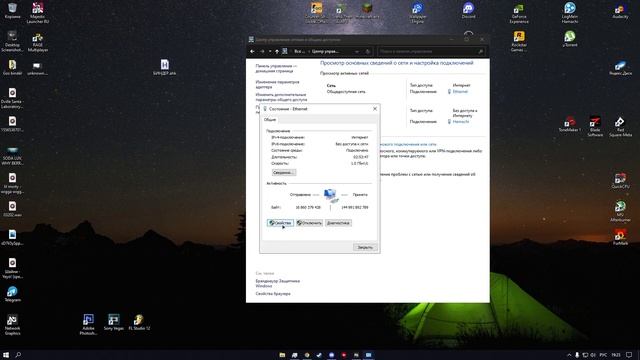The image size is (640, 360).
Task: Click the address bar Центр управления segment
Action: pos(325,51)
